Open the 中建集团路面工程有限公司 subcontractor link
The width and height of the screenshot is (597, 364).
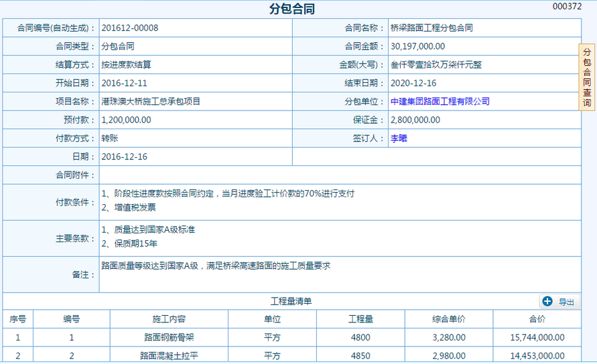click(440, 102)
